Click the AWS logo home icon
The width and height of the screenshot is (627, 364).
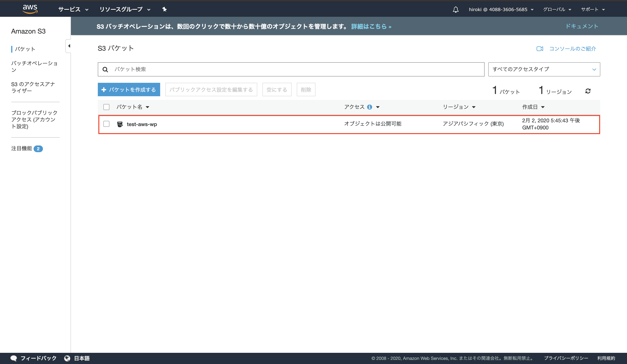(30, 9)
